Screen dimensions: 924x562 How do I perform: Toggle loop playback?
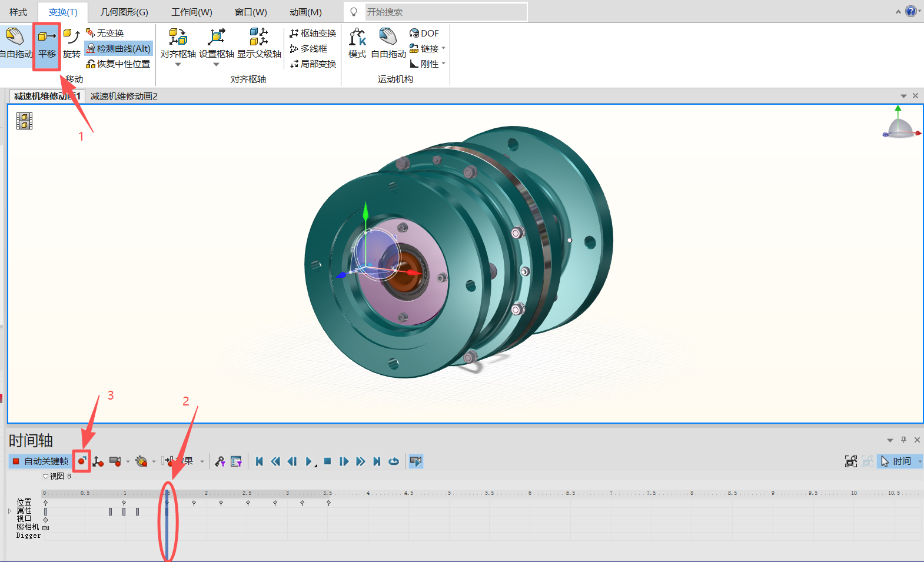(394, 461)
